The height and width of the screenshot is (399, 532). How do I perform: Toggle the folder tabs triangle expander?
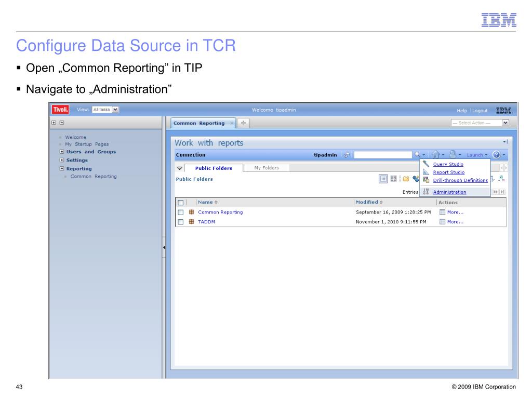(180, 168)
